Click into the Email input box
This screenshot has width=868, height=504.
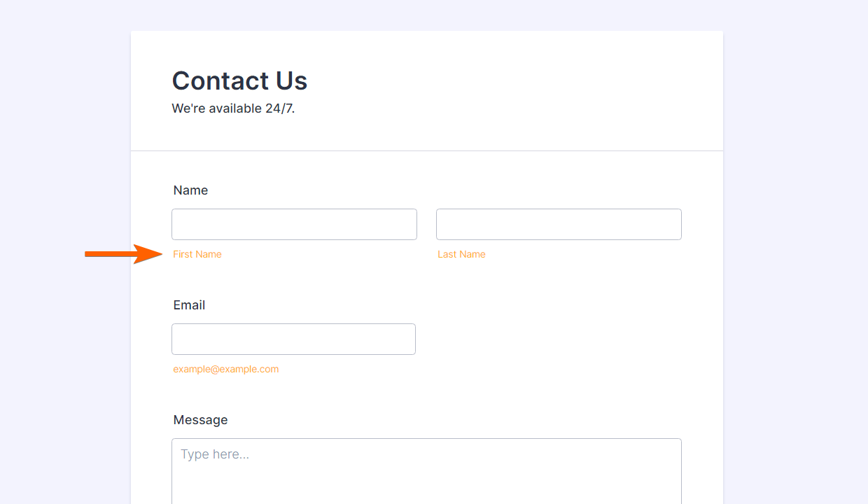click(293, 339)
